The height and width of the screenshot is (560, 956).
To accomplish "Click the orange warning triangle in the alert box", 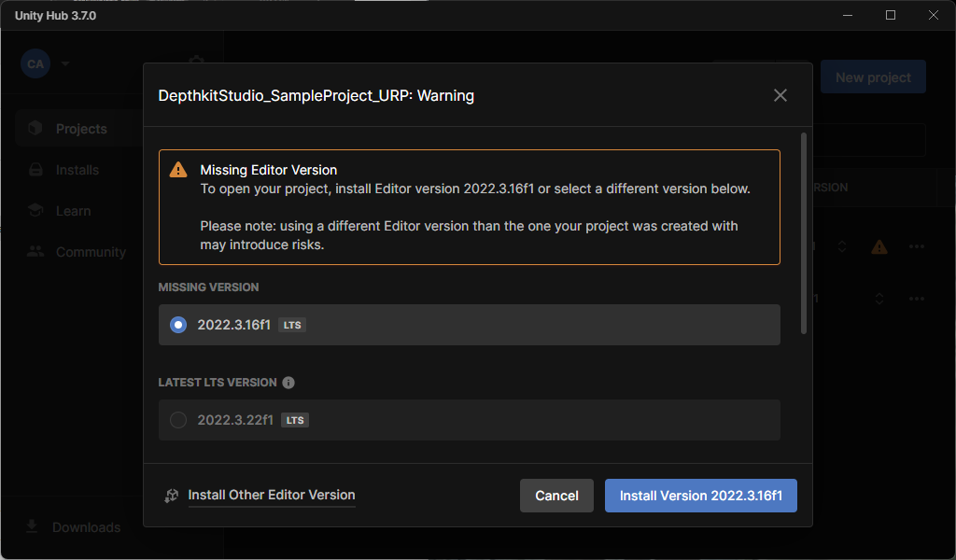I will (178, 170).
